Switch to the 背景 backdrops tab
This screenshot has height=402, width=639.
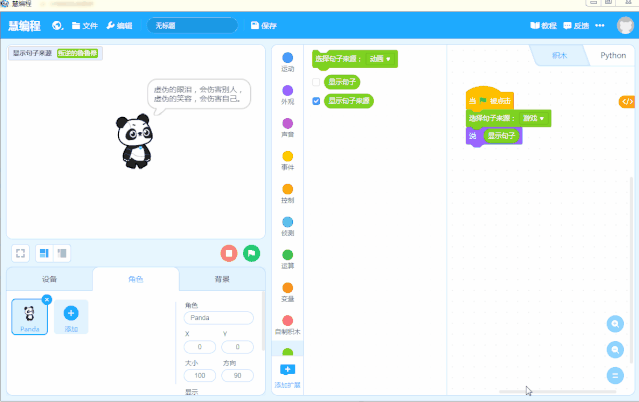tap(222, 279)
